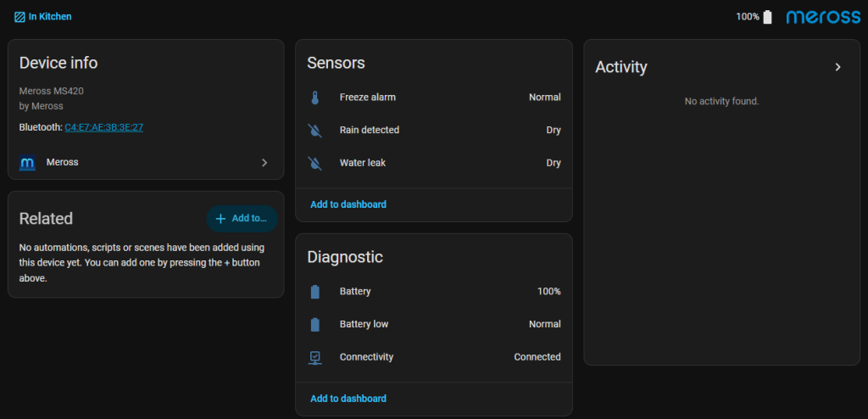
Task: Click the Water leak water-off icon
Action: click(x=315, y=164)
